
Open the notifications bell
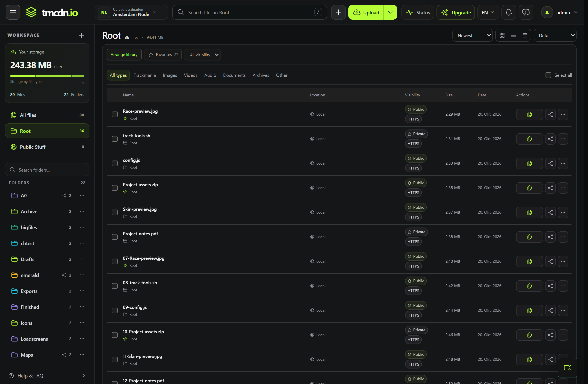[x=508, y=12]
